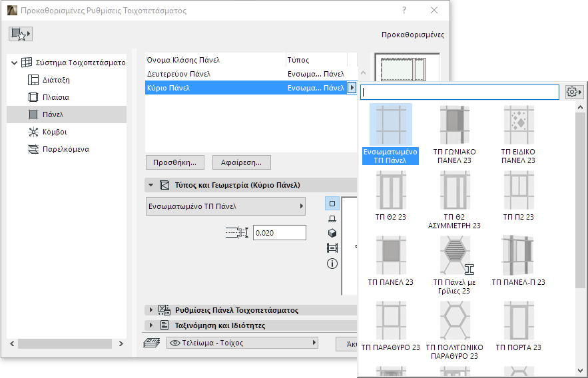The image size is (588, 378).
Task: Close the settings dialog
Action: [434, 10]
